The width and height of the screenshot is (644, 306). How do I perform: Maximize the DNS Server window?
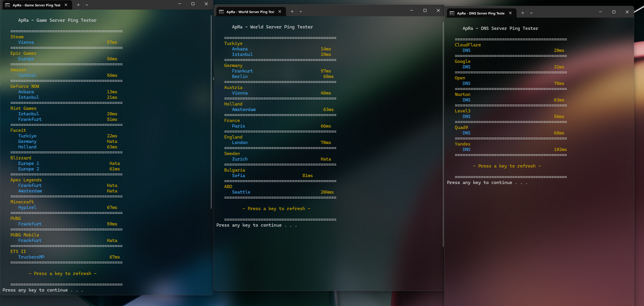(614, 12)
